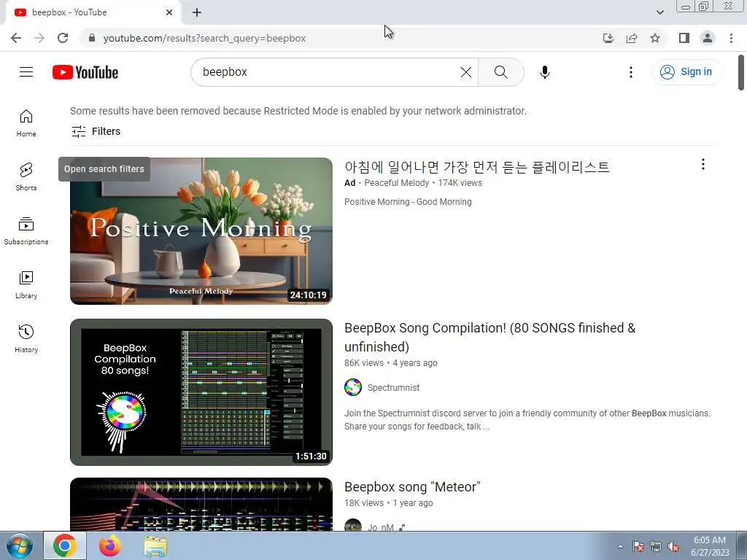The image size is (747, 560).
Task: Click the URL address bar
Action: 338,38
